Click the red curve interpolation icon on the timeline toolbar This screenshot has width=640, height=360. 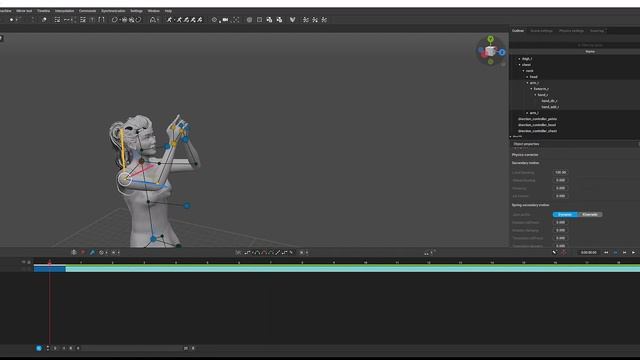[264, 253]
